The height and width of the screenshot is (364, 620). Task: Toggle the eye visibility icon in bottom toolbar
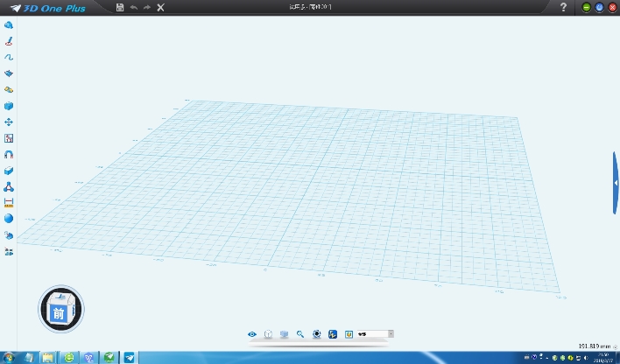(x=252, y=334)
